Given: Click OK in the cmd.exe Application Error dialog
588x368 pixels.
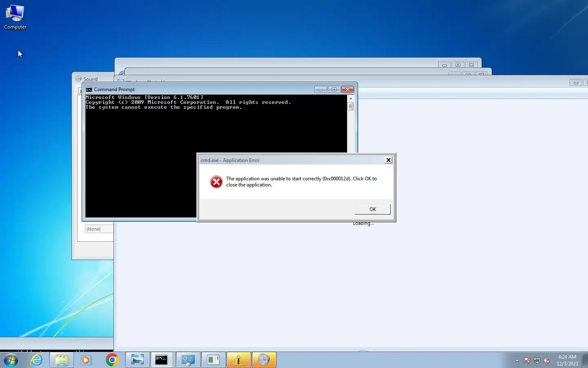Looking at the screenshot, I should (372, 209).
